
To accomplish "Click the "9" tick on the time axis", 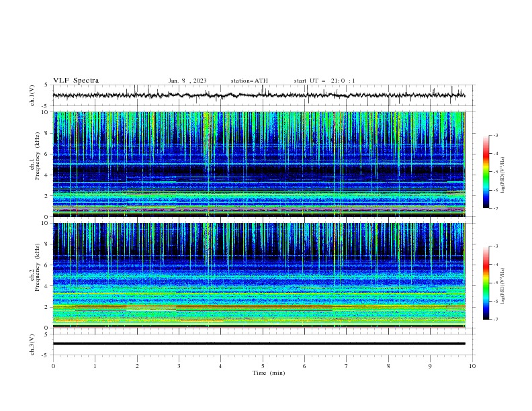I will pyautogui.click(x=430, y=366).
